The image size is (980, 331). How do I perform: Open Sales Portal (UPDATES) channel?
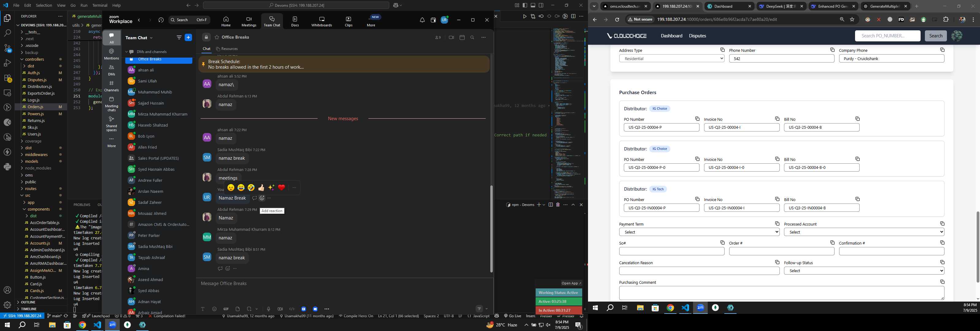pyautogui.click(x=159, y=158)
